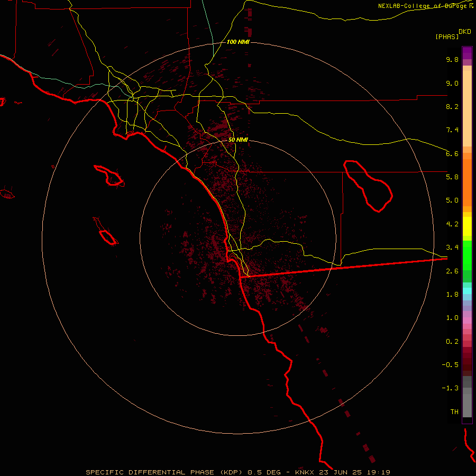Pick the pink segment of the color bar
This screenshot has height=476, width=476.
point(467,321)
